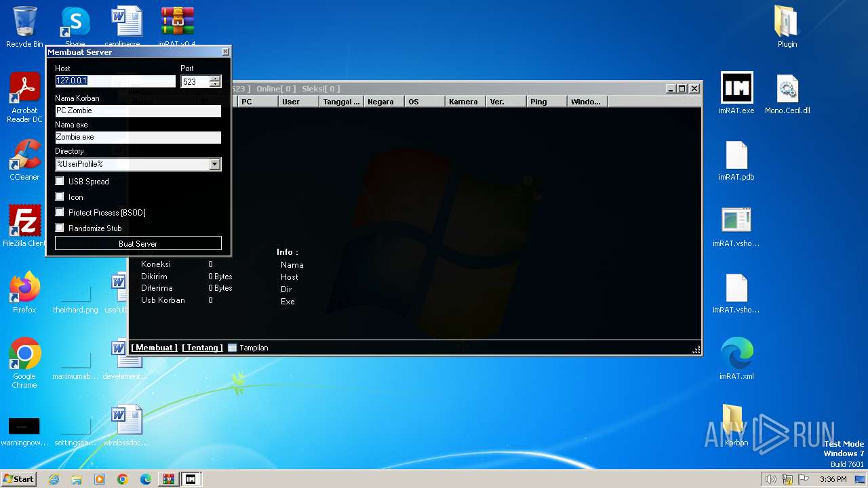Click the Host input field
868x488 pixels.
[x=115, y=81]
